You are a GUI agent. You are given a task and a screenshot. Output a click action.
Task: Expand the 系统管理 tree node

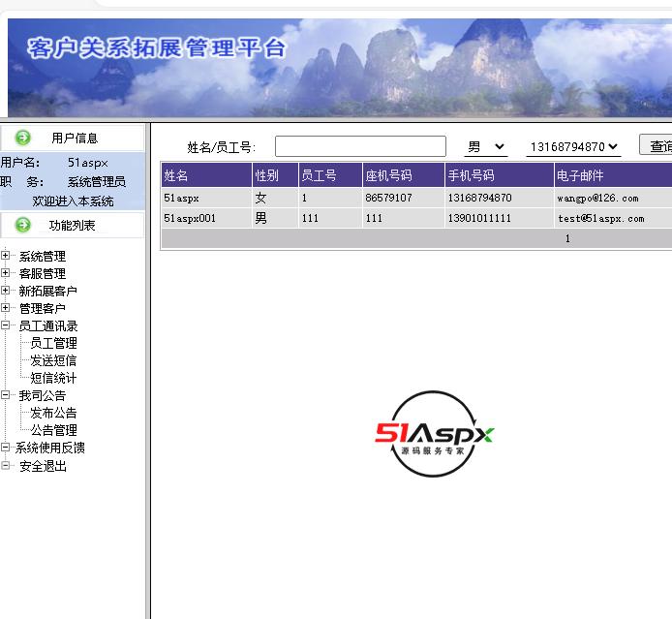tap(5, 256)
